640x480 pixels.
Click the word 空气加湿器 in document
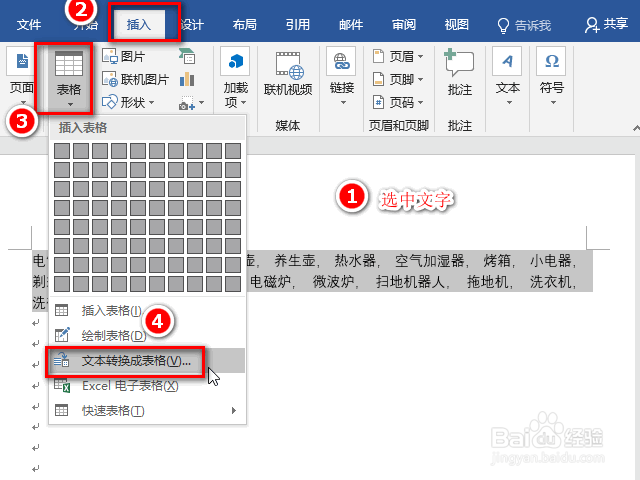coord(430,260)
